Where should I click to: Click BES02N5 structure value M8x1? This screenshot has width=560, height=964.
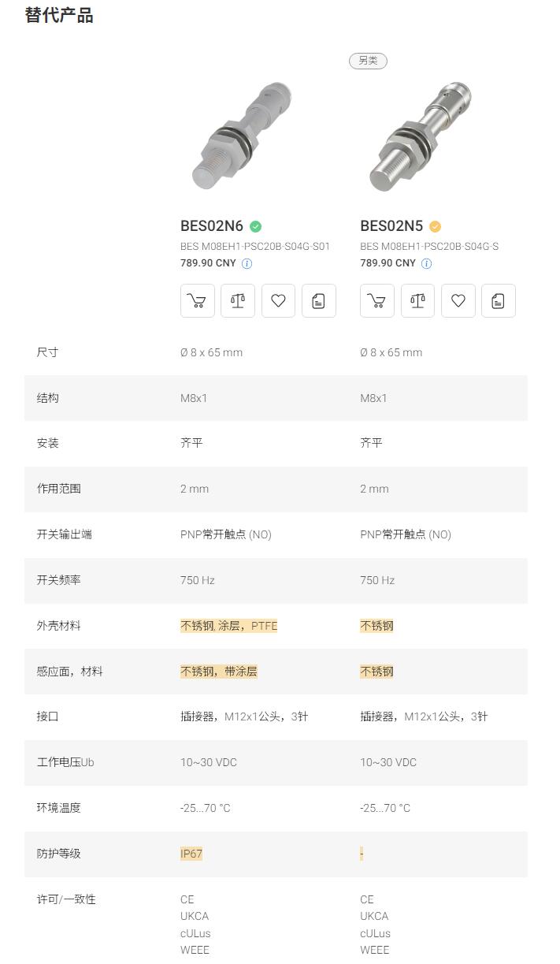(x=373, y=398)
